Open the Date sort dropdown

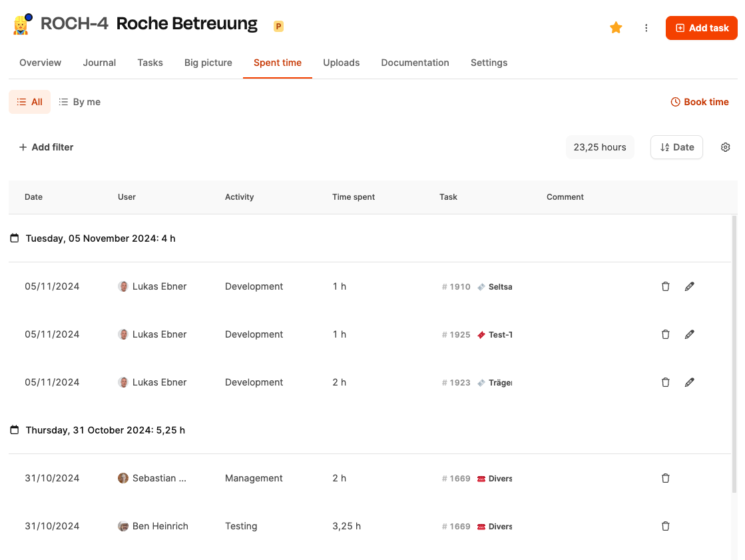pos(676,147)
